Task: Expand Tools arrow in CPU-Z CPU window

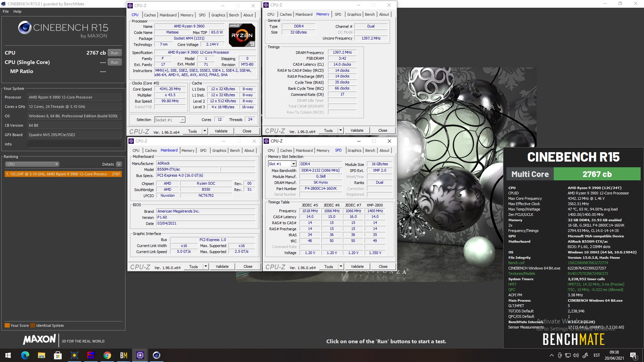Action: point(205,131)
